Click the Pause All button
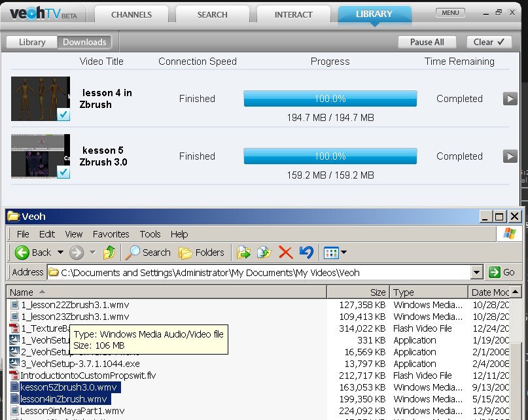This screenshot has width=528, height=420. point(427,42)
